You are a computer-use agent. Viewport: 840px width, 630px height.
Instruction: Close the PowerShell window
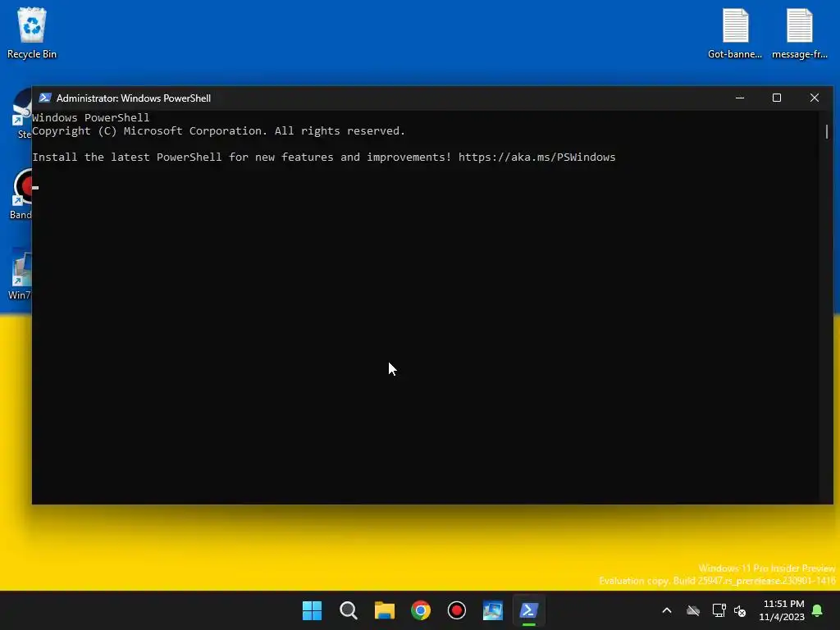(815, 98)
